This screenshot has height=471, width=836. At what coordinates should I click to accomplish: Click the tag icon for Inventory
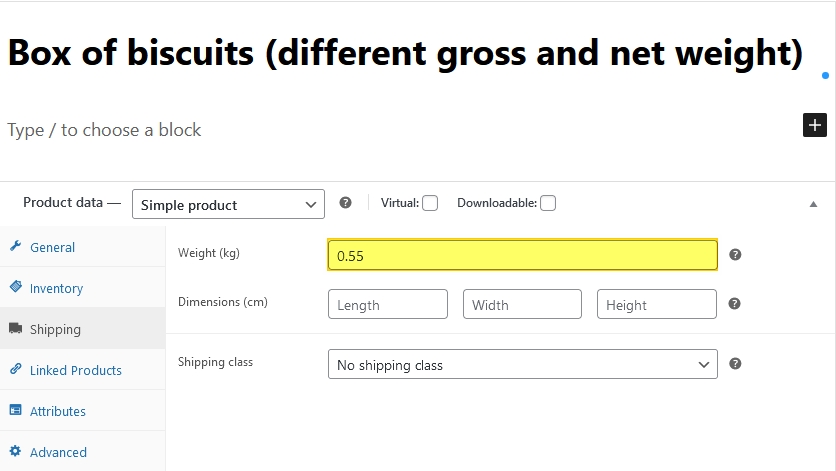coord(15,288)
